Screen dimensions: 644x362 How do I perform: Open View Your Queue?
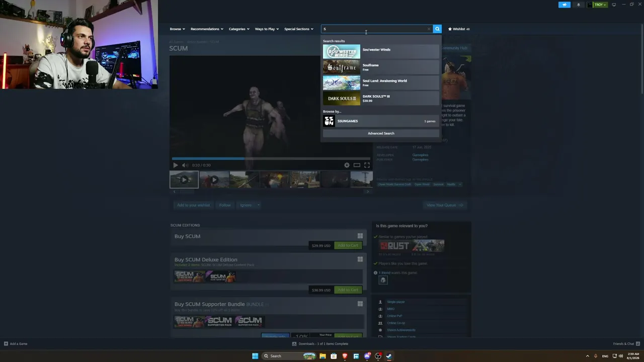pyautogui.click(x=445, y=205)
